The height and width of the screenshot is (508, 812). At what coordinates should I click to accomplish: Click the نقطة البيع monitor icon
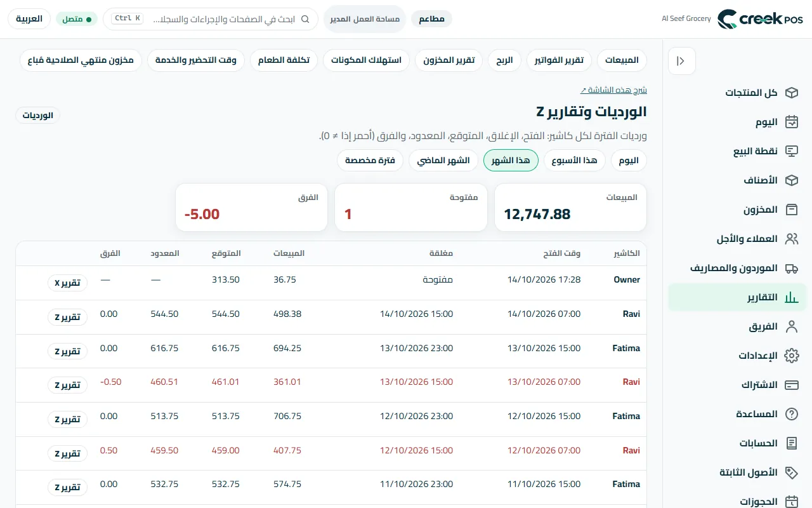pyautogui.click(x=791, y=151)
